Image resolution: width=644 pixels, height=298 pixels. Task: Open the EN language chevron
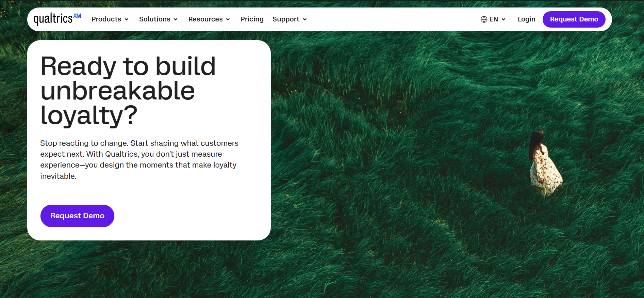503,19
